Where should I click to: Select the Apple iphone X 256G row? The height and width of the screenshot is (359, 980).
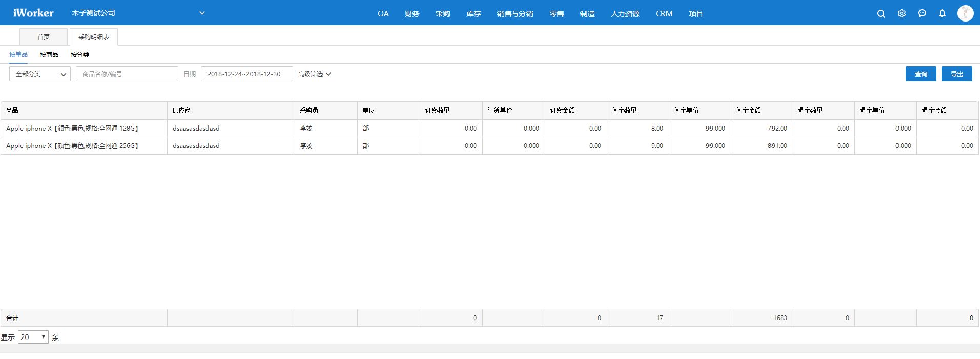coord(490,146)
